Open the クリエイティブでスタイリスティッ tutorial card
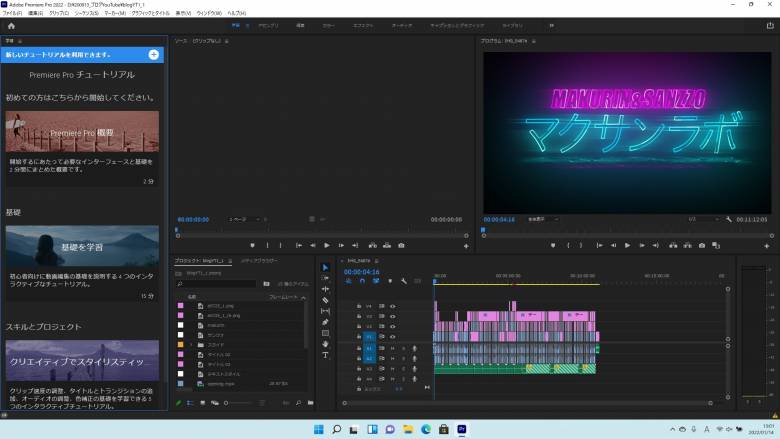 [x=82, y=360]
